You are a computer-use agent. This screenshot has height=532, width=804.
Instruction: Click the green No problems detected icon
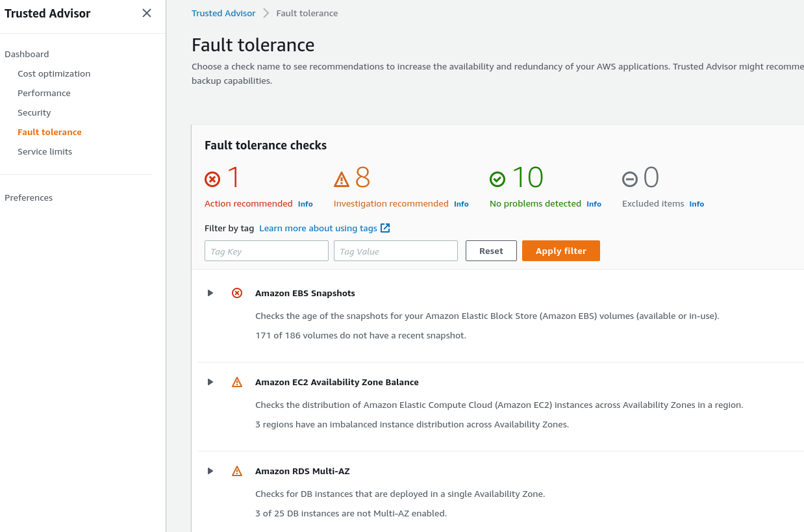497,179
